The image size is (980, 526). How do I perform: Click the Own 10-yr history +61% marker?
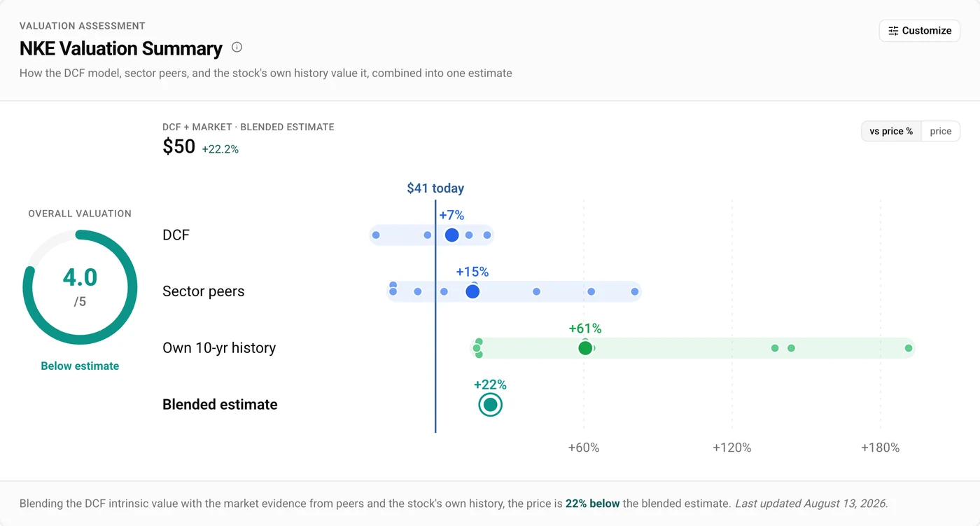click(585, 348)
